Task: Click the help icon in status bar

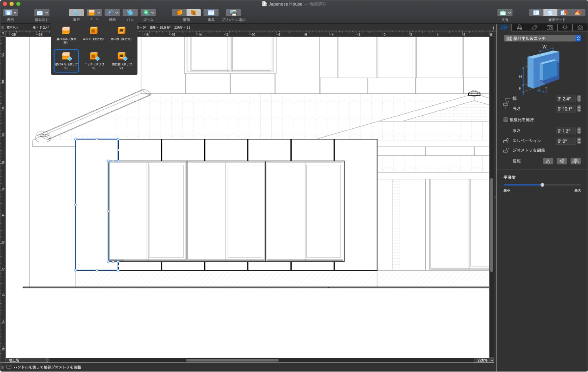Action: [x=9, y=367]
